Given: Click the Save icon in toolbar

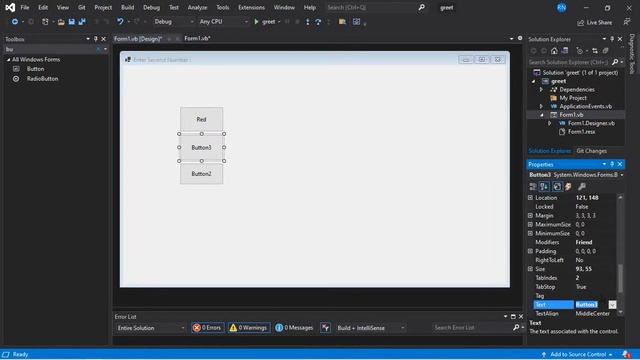Looking at the screenshot, I should [71, 22].
